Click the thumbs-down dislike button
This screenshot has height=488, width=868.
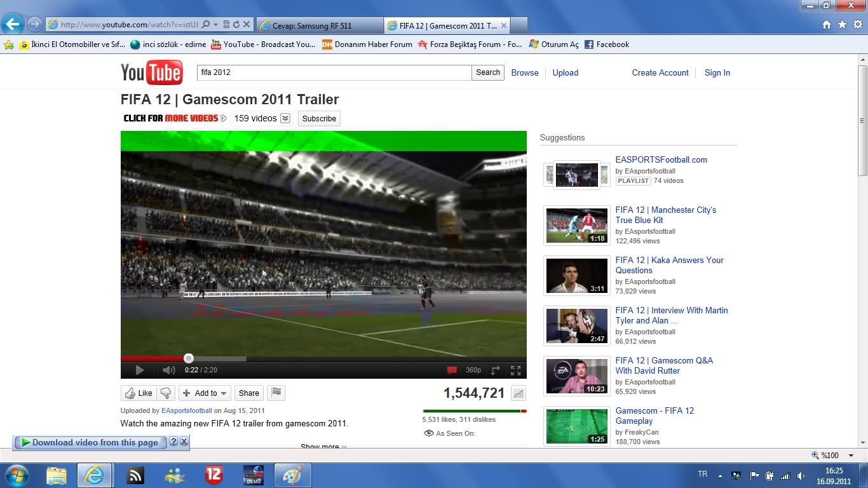[166, 393]
